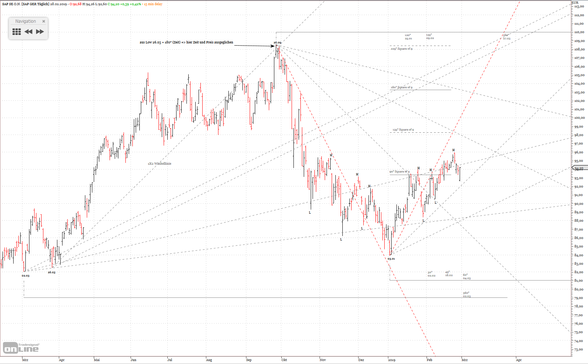Click the 'Jun' month label on time axis
Image resolution: width=588 pixels, height=364 pixels.
133,360
